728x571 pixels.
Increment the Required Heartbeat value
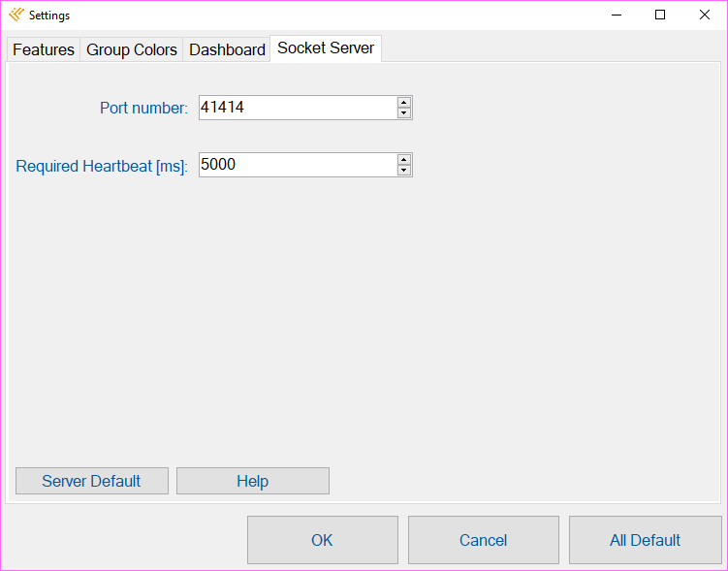(404, 160)
